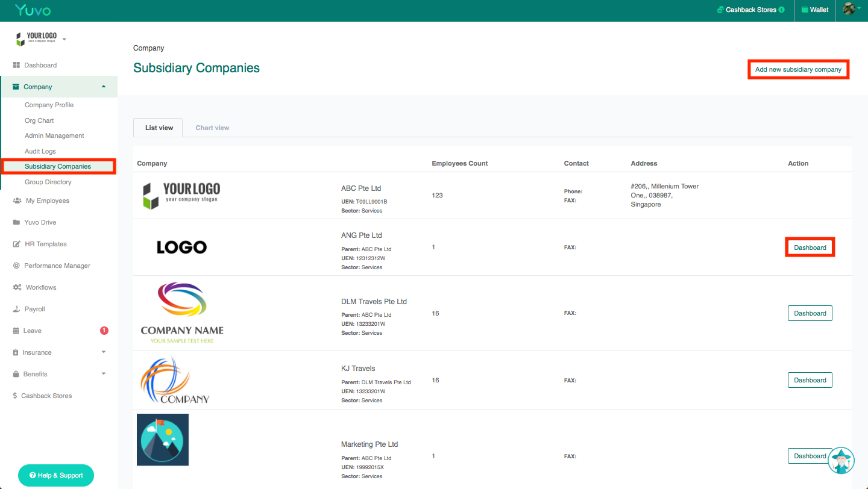Open Company Profile in sidebar
Viewport: 868px width, 489px height.
click(49, 105)
